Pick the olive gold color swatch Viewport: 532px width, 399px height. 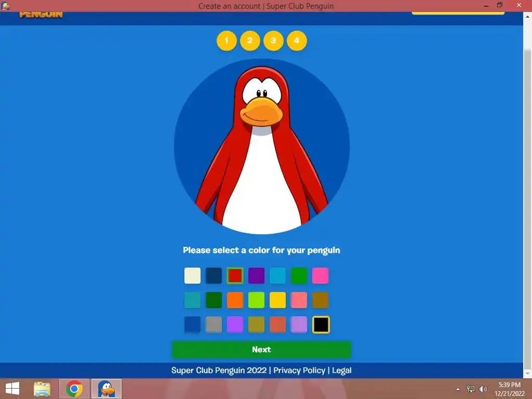click(256, 325)
